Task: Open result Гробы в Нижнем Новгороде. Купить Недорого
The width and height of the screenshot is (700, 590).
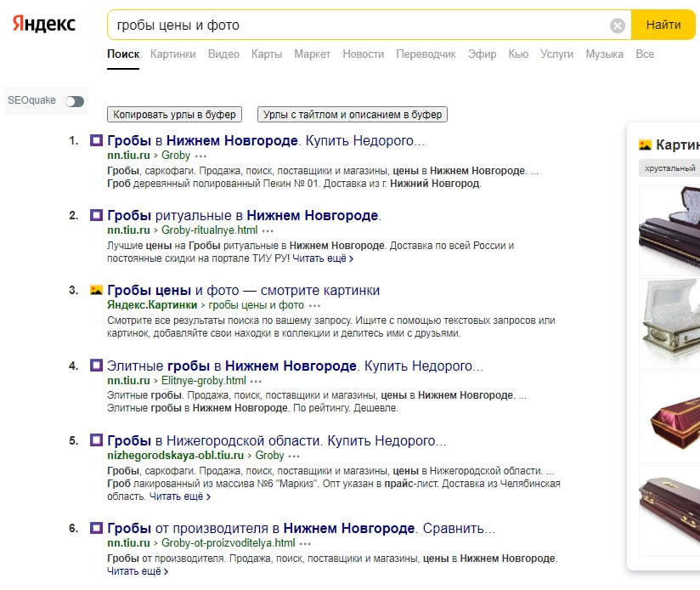Action: click(266, 140)
